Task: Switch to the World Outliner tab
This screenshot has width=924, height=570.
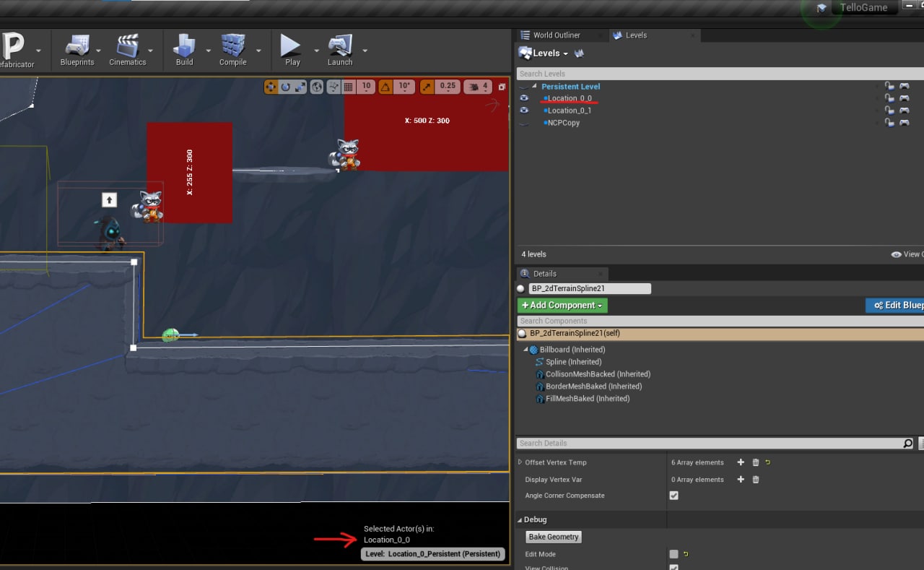Action: point(556,35)
